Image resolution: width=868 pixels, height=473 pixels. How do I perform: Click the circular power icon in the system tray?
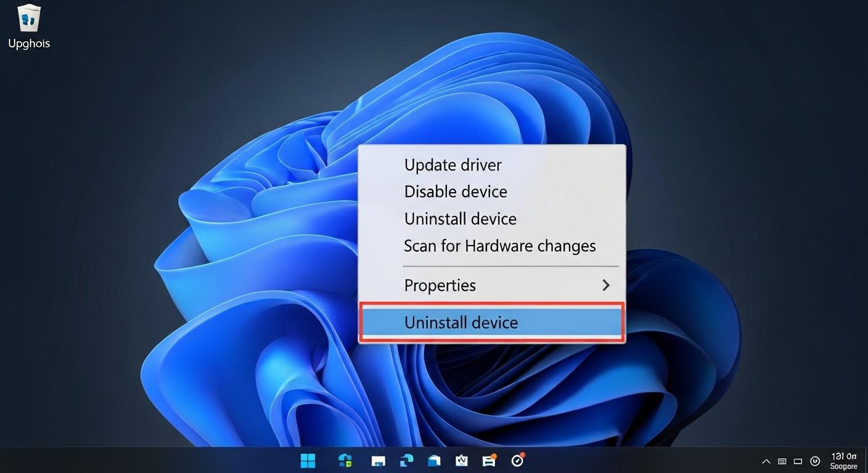pos(815,461)
